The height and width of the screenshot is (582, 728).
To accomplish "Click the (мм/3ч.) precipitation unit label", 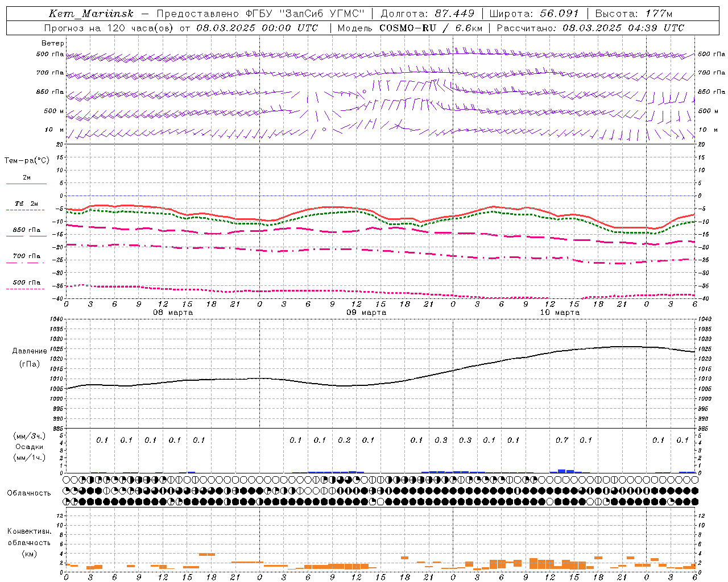I will coord(30,436).
